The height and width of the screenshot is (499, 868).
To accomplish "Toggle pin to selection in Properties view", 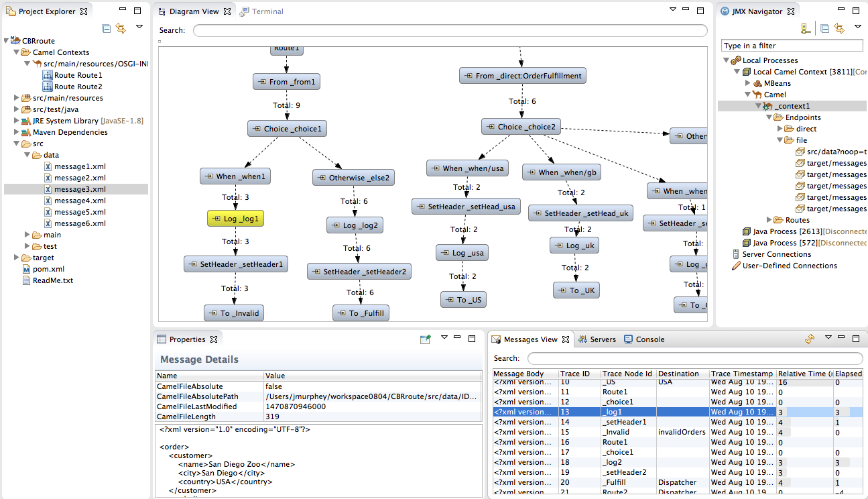I will [425, 339].
